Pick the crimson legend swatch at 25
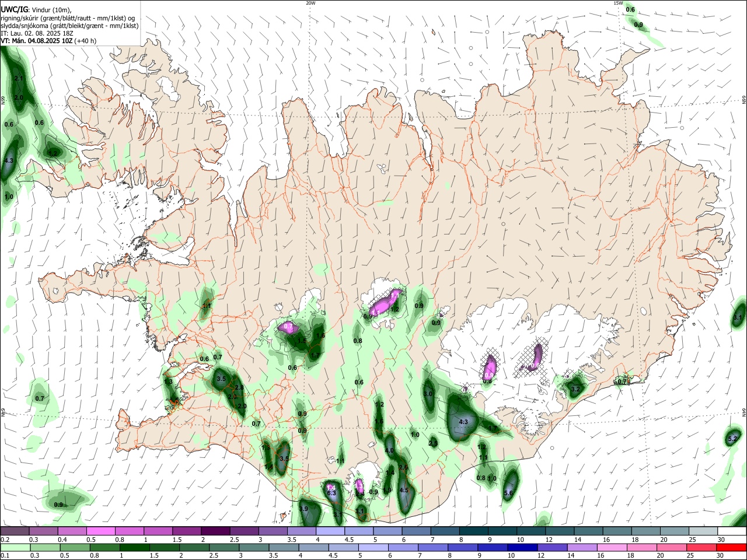 tap(701, 547)
